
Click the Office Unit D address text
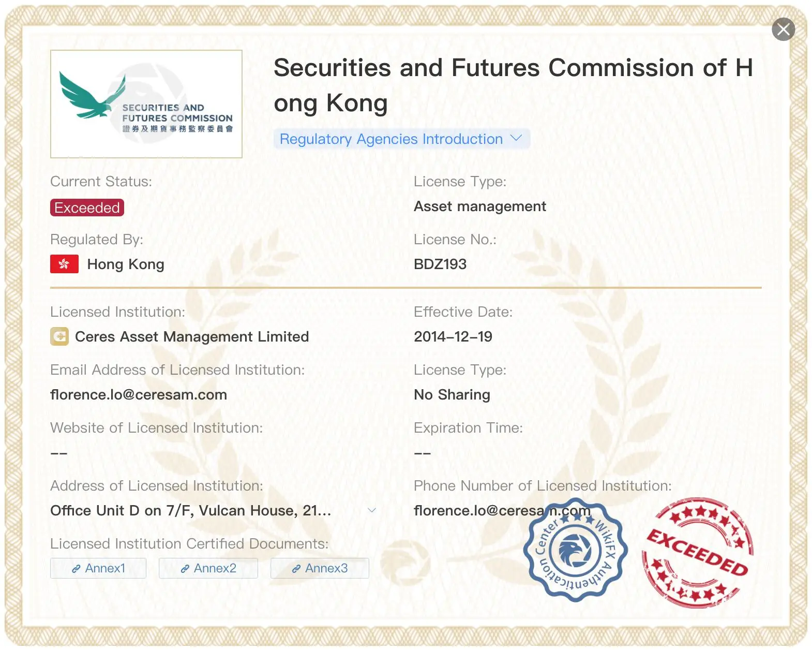click(x=191, y=511)
